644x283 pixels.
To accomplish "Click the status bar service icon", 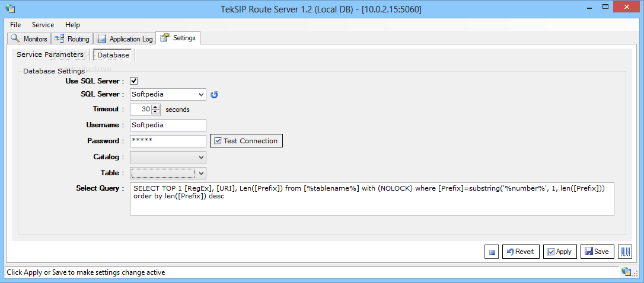I will 626,272.
